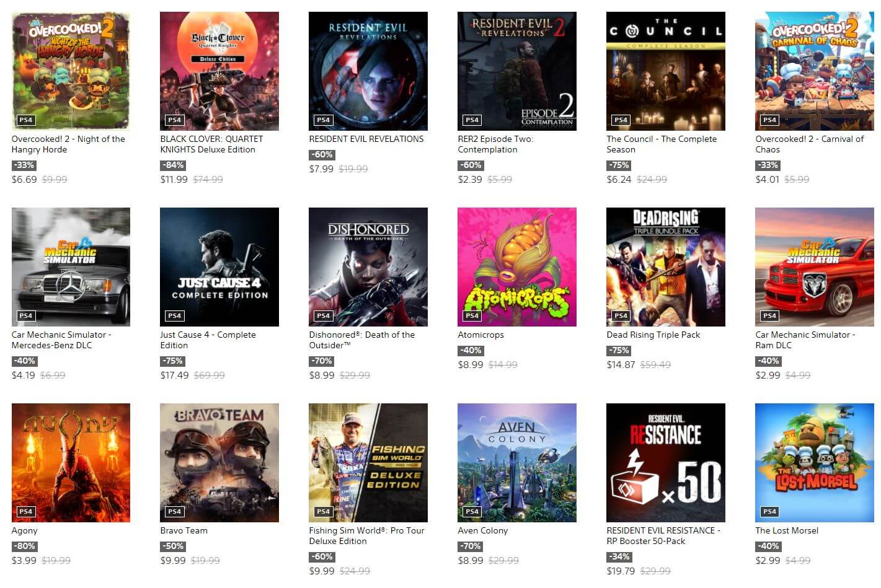Open the Aven Colony cover art
The height and width of the screenshot is (588, 881).
(x=517, y=463)
